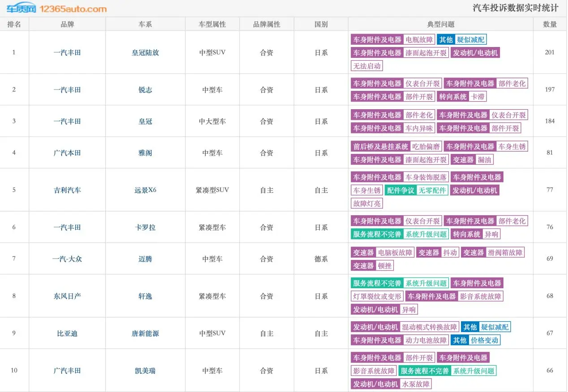Viewport: 568px width, 392px height.
Task: Select the 车内异味 issue tag
Action: 419,128
